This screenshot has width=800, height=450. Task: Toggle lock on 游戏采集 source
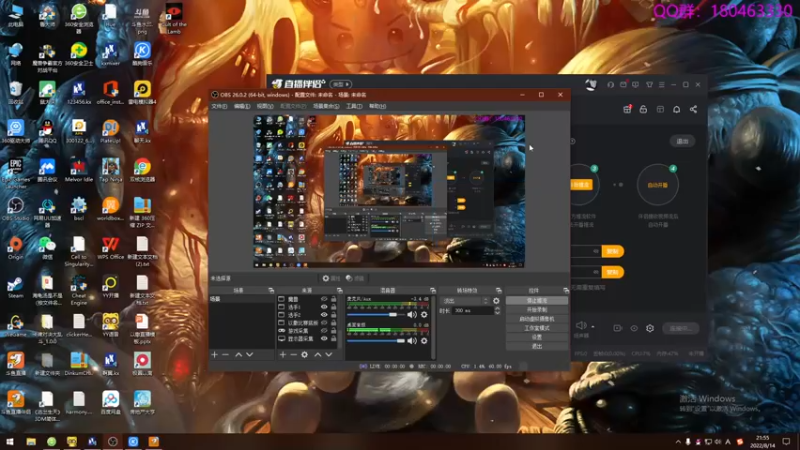tap(333, 331)
